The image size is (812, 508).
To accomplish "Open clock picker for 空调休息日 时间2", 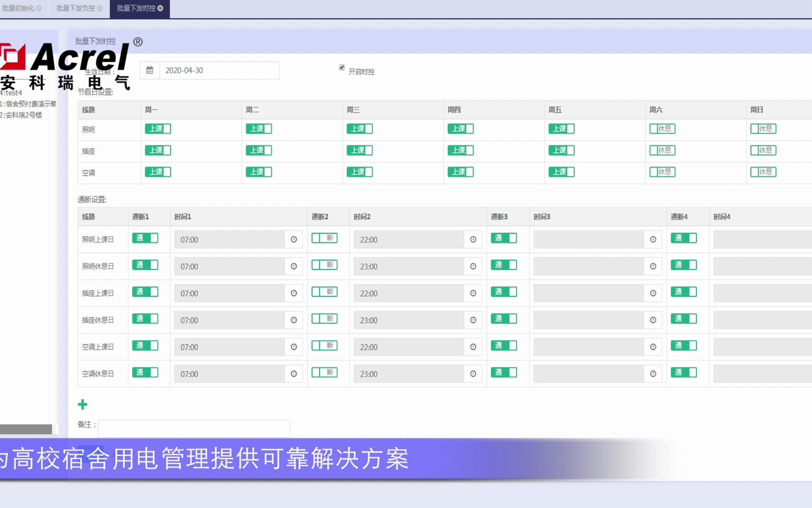I will (473, 373).
